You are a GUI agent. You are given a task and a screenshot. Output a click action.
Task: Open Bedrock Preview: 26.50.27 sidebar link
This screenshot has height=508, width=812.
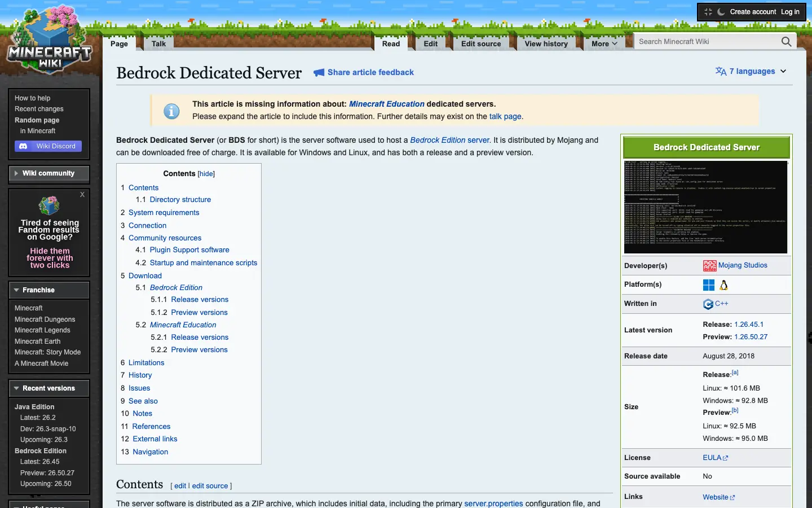click(x=47, y=473)
